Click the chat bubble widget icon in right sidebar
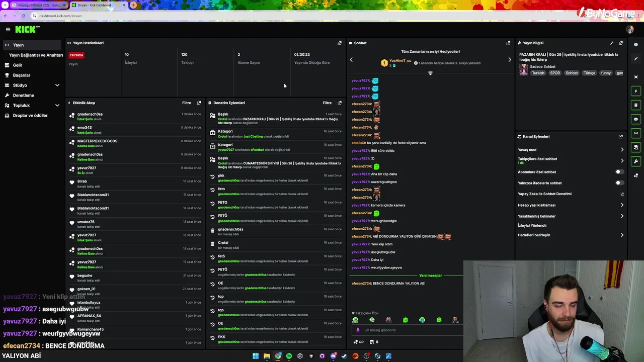 [636, 119]
